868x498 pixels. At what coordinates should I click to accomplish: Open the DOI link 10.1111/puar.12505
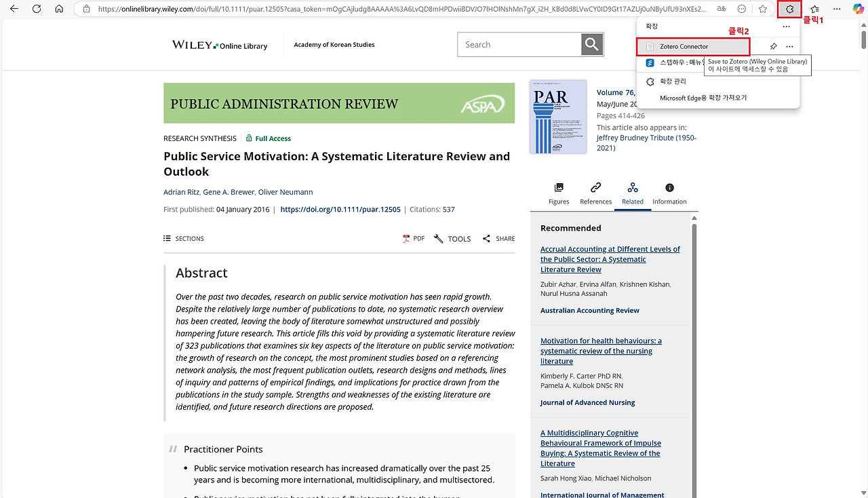340,210
